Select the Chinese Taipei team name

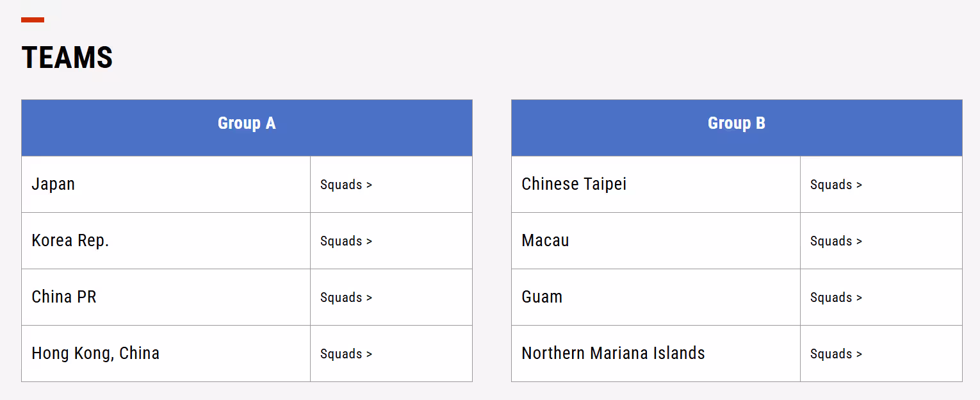point(574,185)
